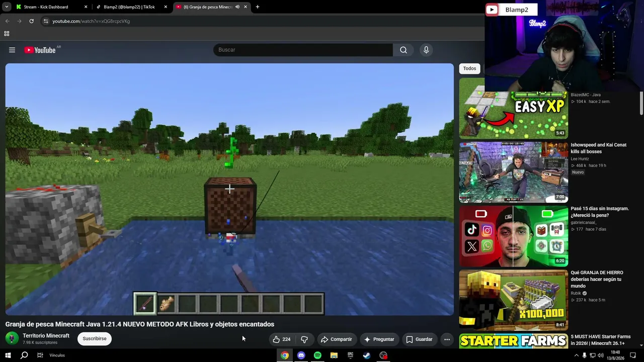Open gabrielcanaal_ channel name

(584, 222)
